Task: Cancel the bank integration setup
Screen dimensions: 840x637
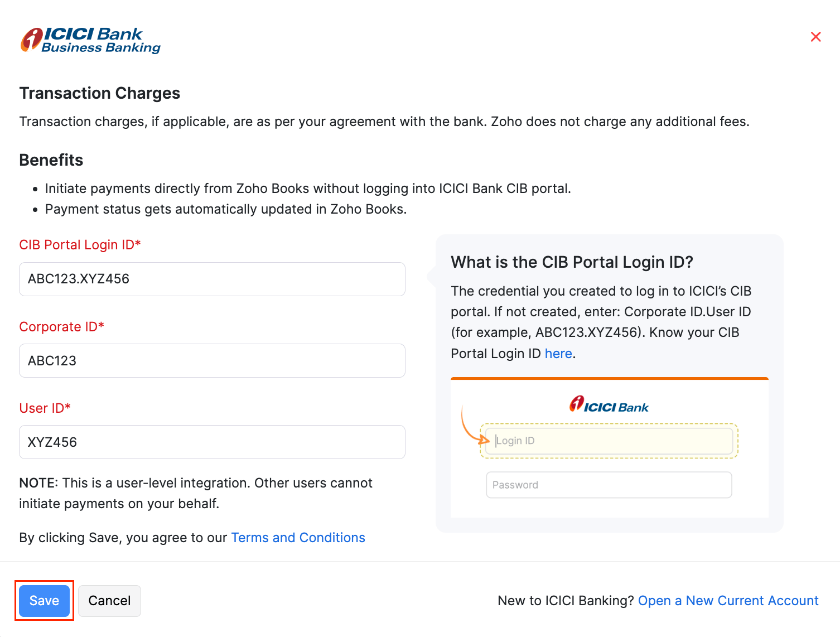Action: click(109, 601)
